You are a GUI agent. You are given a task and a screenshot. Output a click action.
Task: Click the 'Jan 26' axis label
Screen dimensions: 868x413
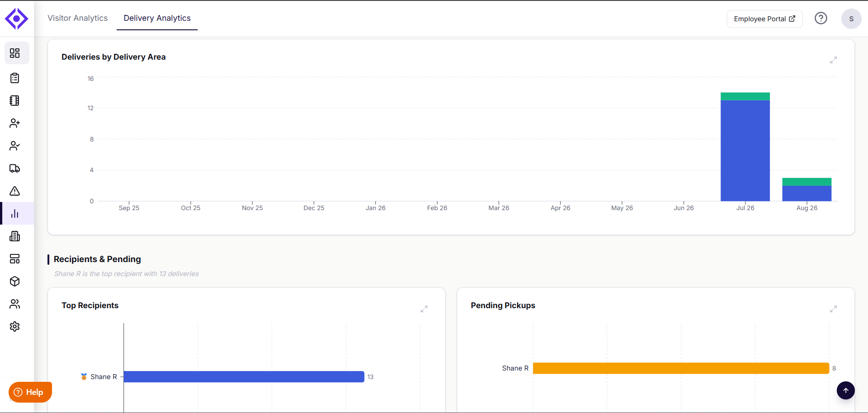click(375, 208)
